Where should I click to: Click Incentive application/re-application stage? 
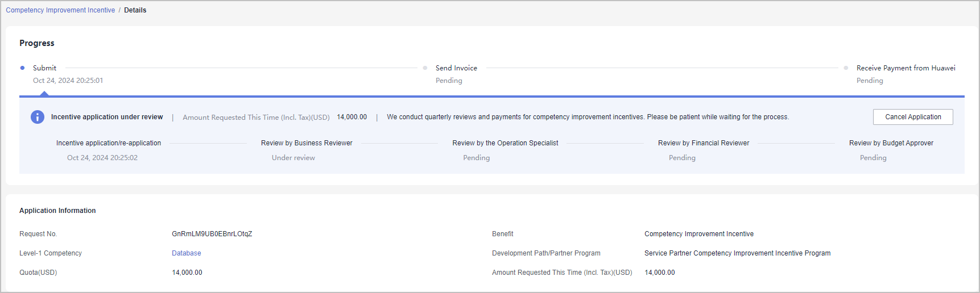(x=109, y=143)
